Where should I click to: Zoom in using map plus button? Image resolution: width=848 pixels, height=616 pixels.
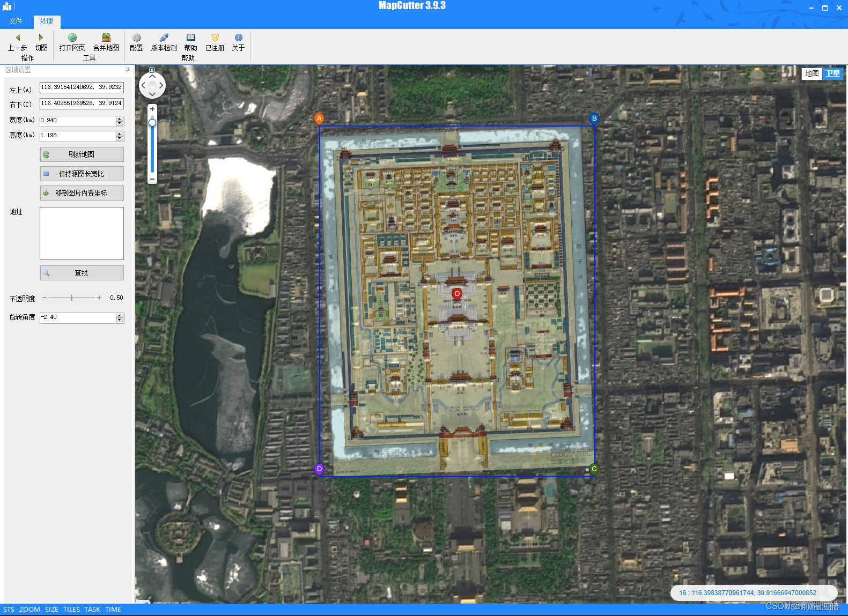click(152, 109)
